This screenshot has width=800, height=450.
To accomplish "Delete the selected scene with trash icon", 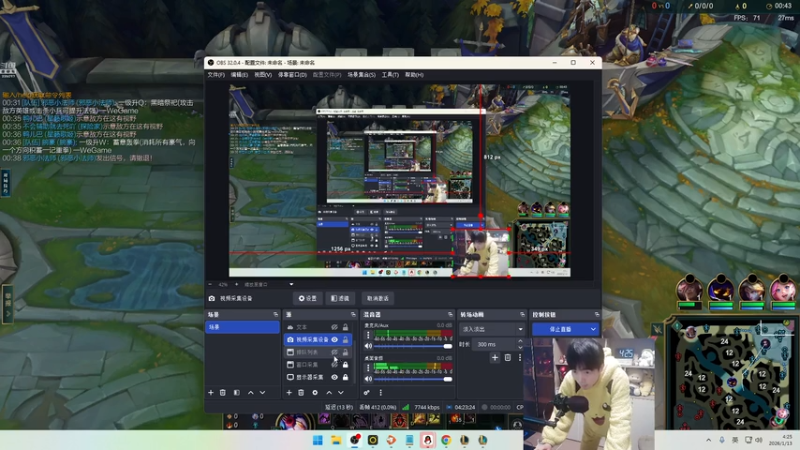I will 223,392.
